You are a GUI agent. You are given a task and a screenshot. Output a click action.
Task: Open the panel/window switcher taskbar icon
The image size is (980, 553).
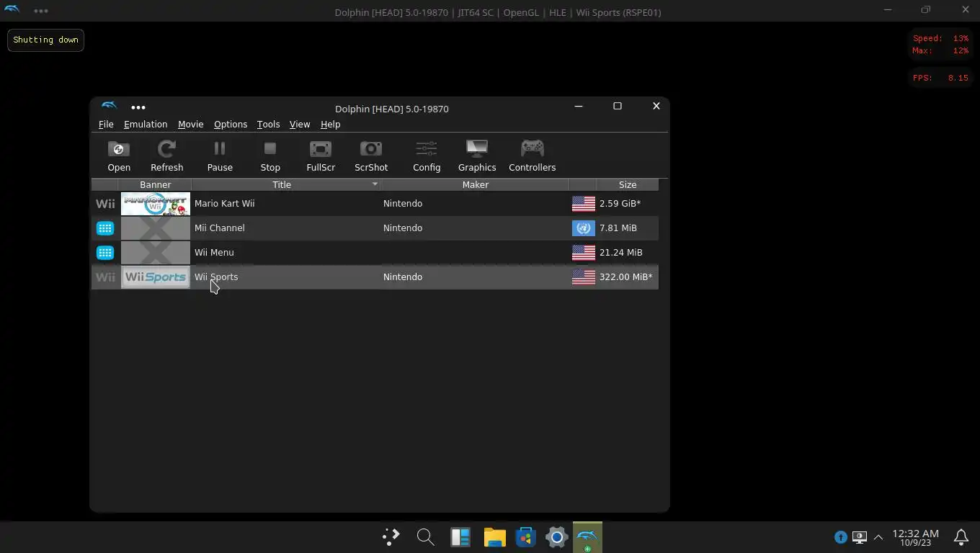pos(460,537)
